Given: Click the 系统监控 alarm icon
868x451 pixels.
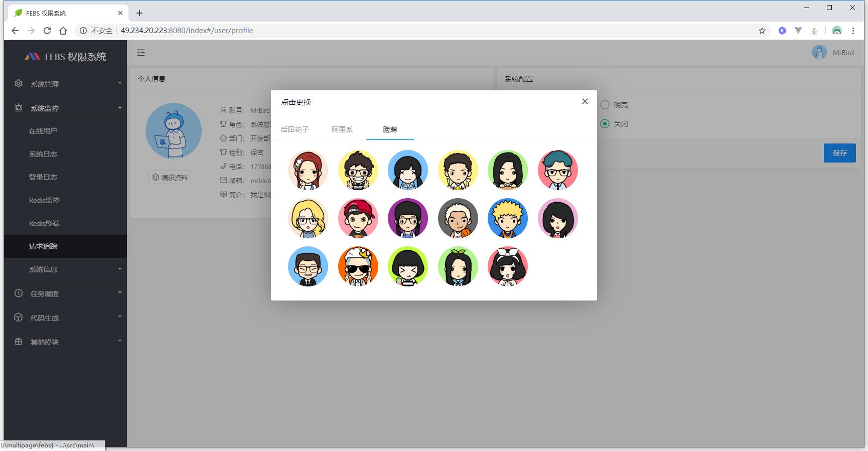Looking at the screenshot, I should (19, 108).
